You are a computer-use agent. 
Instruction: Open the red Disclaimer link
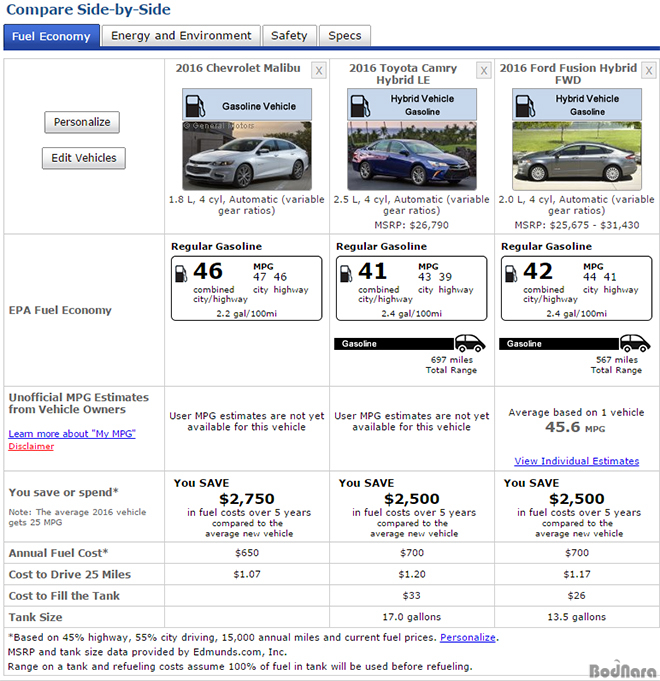31,446
